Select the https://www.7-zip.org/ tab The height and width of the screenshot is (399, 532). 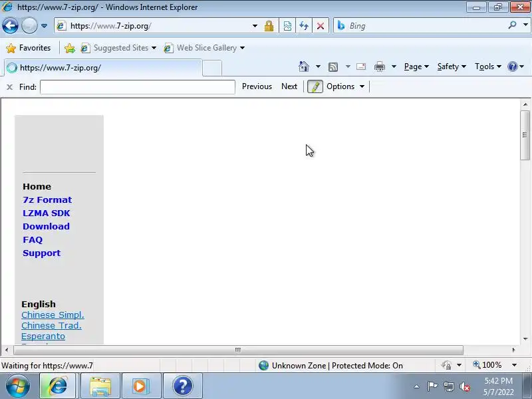tap(103, 68)
